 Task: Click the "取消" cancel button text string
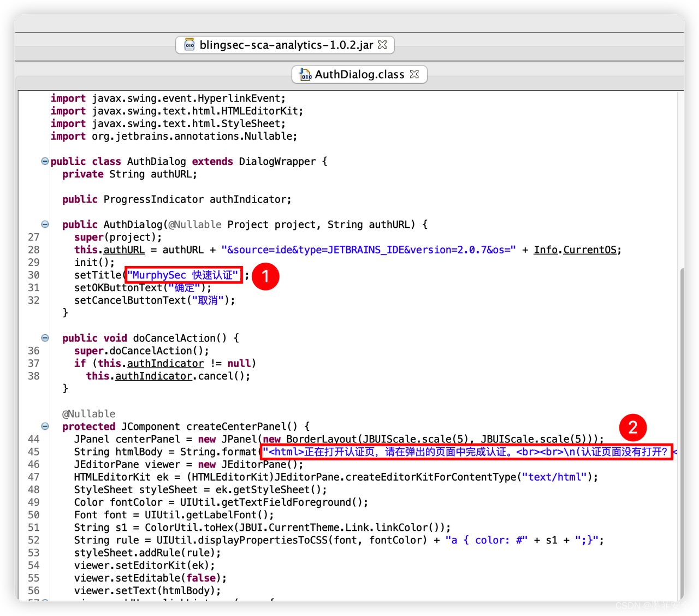click(208, 300)
